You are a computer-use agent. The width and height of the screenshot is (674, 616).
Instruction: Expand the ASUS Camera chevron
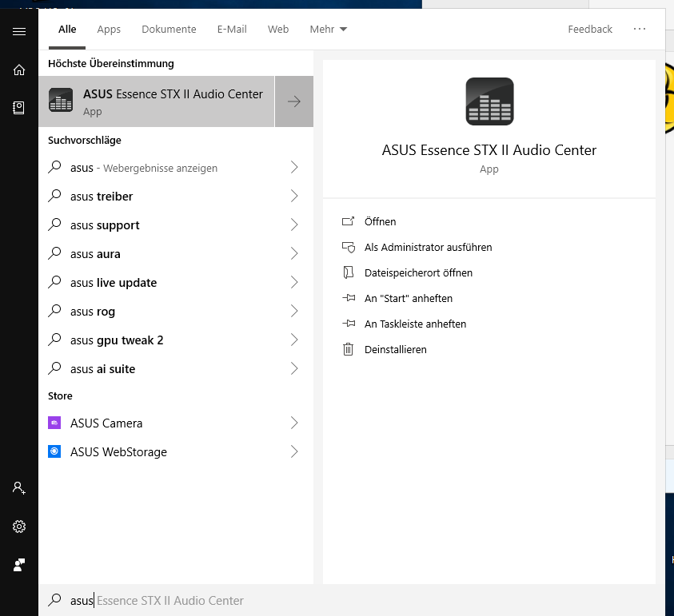[x=294, y=423]
